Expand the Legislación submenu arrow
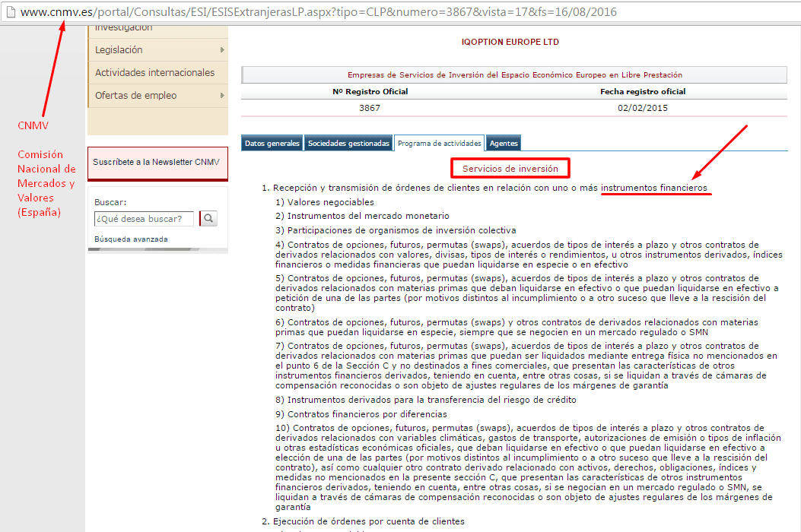Viewport: 801px width, 532px height. click(x=222, y=49)
